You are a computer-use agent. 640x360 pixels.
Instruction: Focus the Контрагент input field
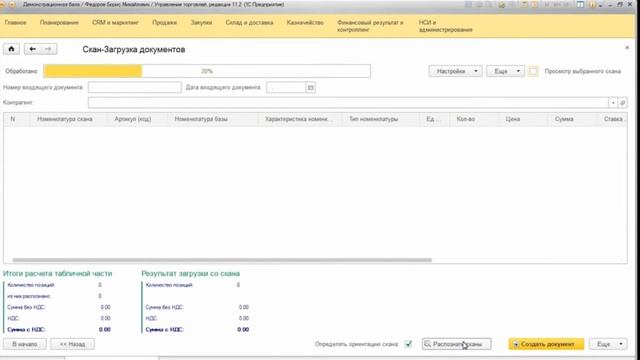pos(348,103)
